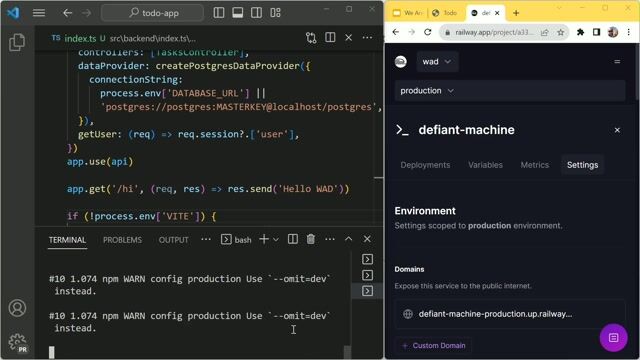Add a Custom Domain
Image resolution: width=640 pixels, height=360 pixels.
[433, 346]
